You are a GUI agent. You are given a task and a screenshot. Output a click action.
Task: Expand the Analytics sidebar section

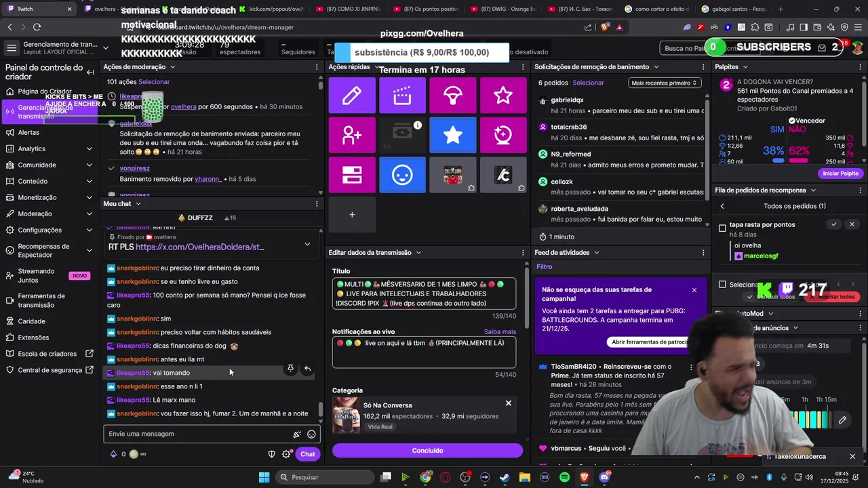coord(90,148)
